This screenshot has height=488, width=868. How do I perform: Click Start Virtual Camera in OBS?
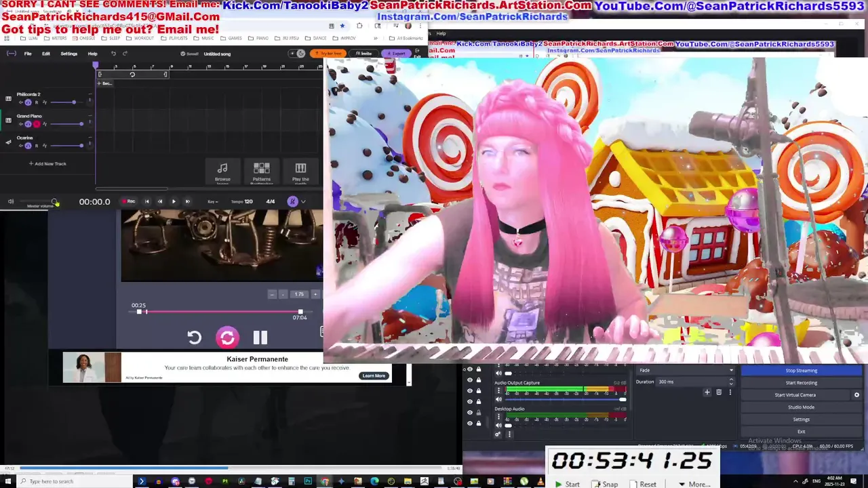coord(795,395)
